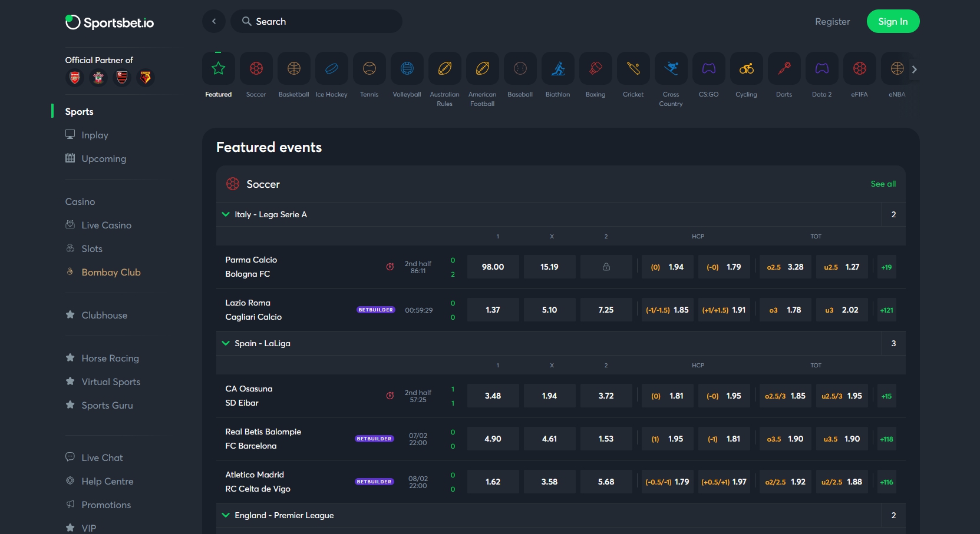Select the eNBA esports icon
The width and height of the screenshot is (980, 534).
pos(897,68)
